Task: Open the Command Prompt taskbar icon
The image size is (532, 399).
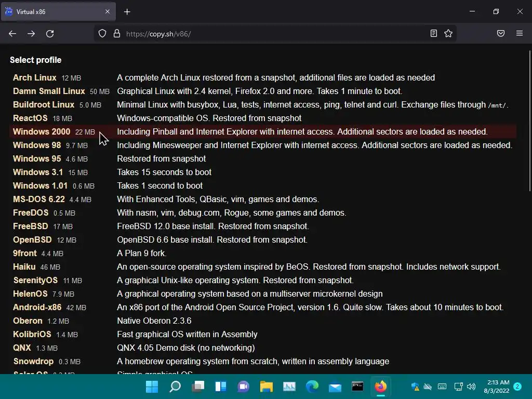Action: click(x=357, y=387)
